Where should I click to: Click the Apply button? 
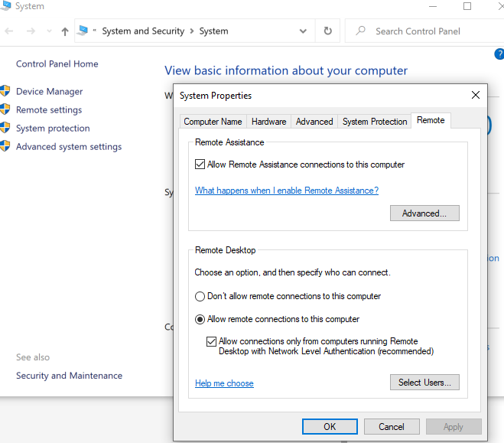454,427
